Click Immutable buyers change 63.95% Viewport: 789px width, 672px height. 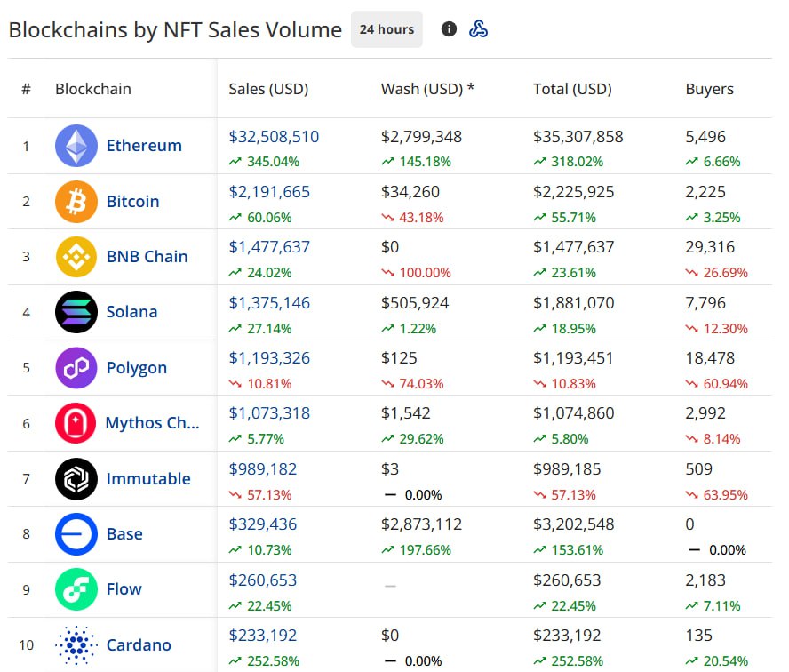point(716,495)
